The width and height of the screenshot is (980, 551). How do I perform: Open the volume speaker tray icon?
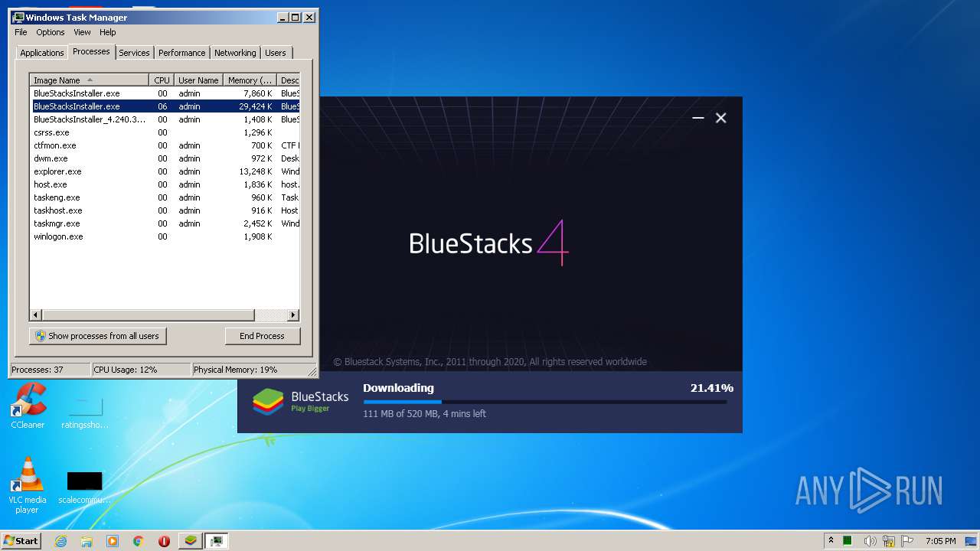click(871, 541)
